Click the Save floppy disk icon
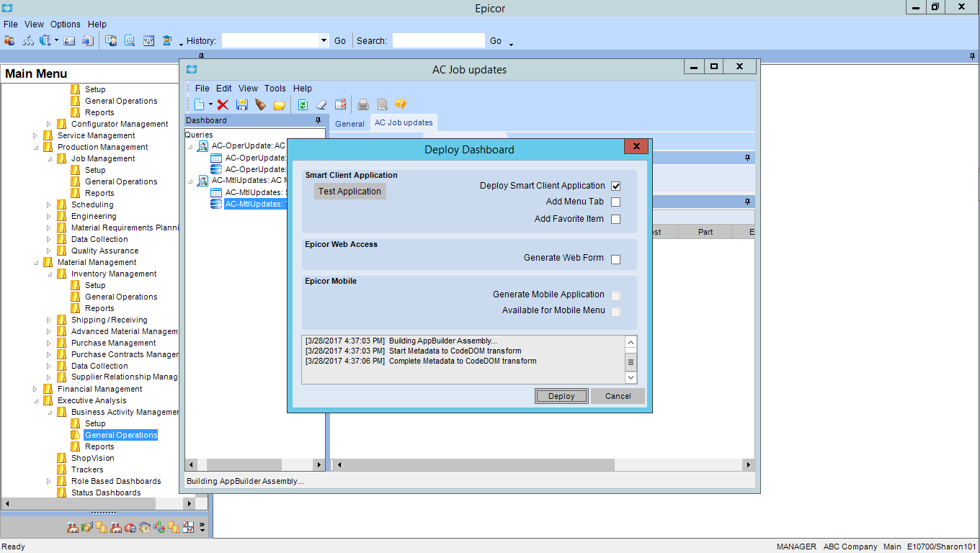Viewport: 980px width, 553px height. click(x=242, y=105)
